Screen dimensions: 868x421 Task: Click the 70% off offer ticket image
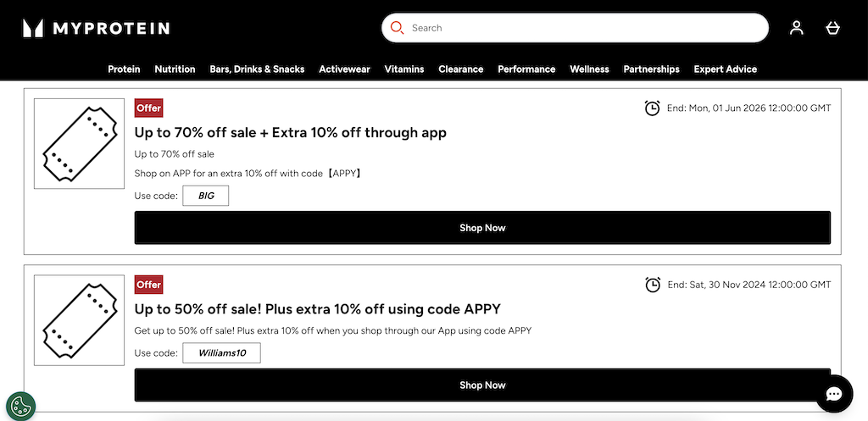79,143
